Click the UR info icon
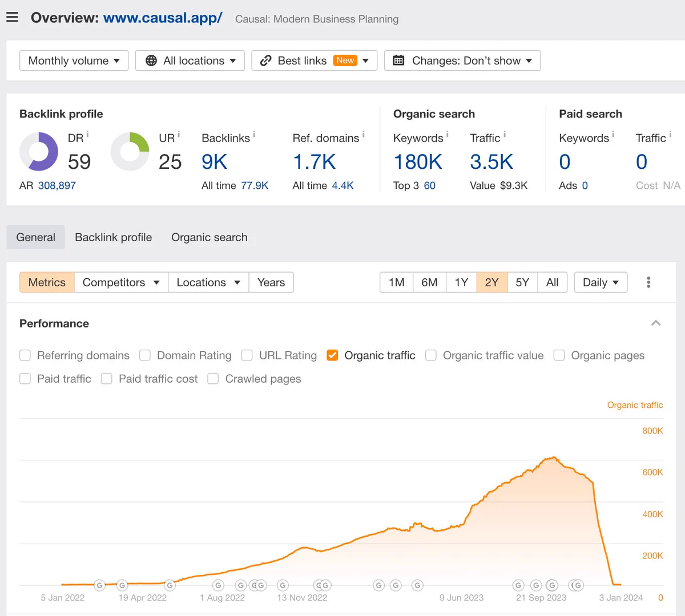The width and height of the screenshot is (685, 616). click(x=179, y=135)
